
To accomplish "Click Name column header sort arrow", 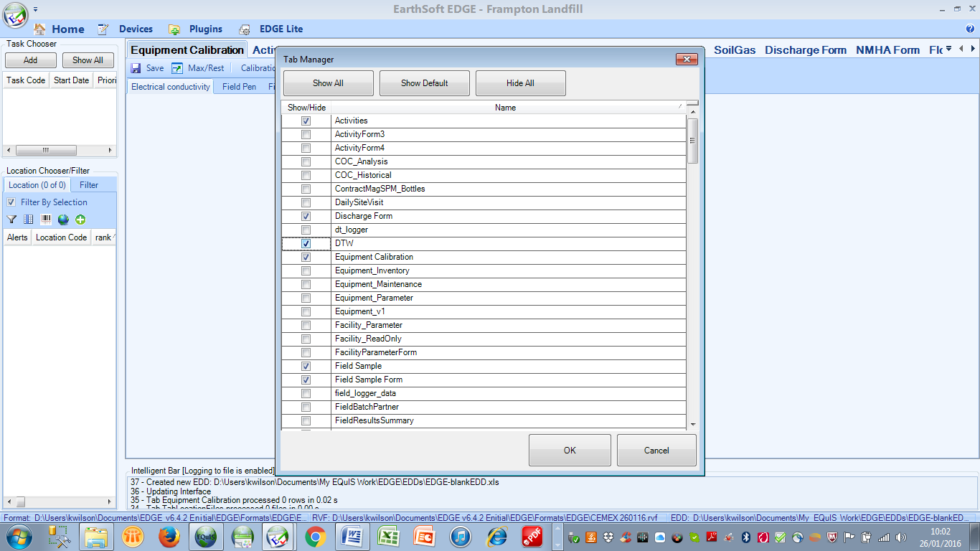I will (x=680, y=106).
